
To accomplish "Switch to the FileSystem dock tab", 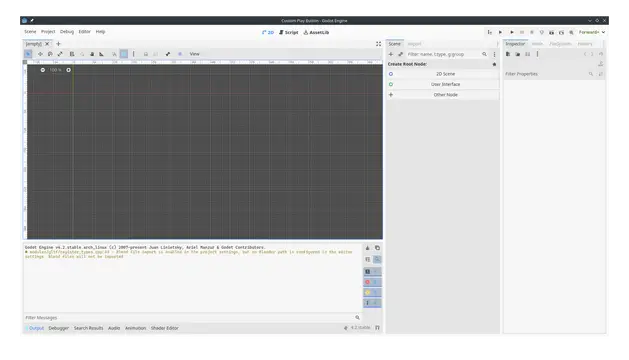I will [560, 44].
